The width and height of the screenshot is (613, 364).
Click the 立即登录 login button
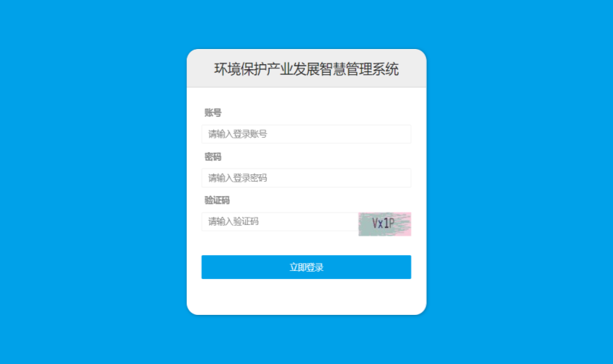pos(306,267)
